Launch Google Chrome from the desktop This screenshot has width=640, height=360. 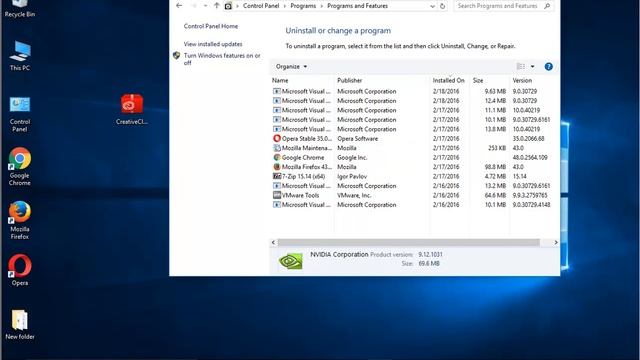click(20, 167)
